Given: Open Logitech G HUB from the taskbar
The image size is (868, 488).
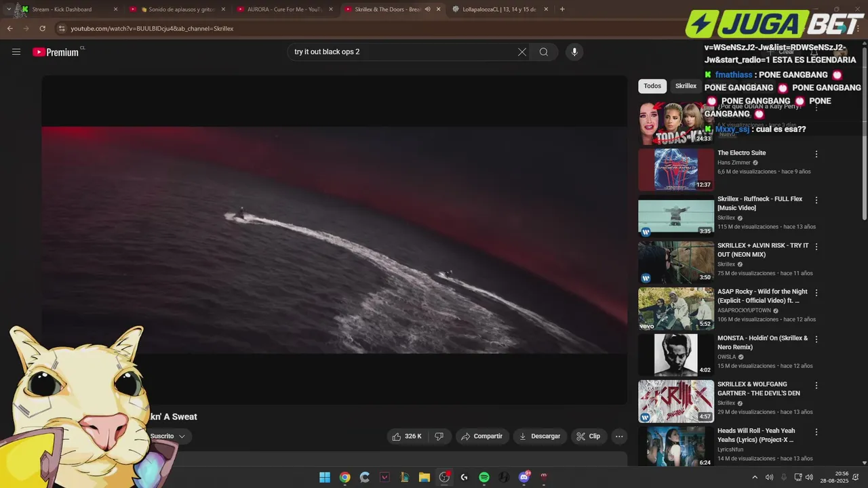Looking at the screenshot, I should 464,477.
